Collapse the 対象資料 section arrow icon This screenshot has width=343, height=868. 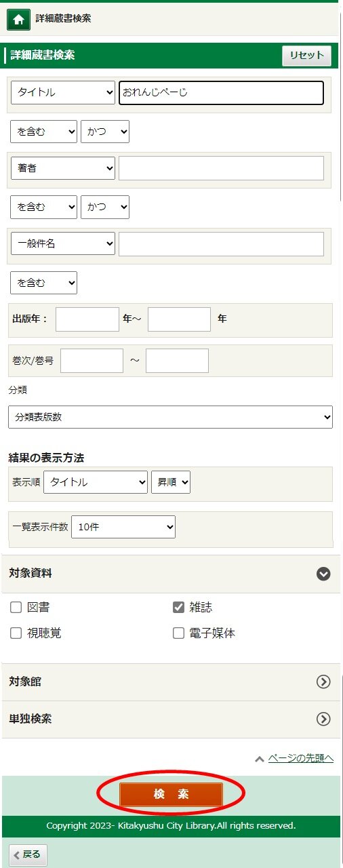click(x=323, y=574)
